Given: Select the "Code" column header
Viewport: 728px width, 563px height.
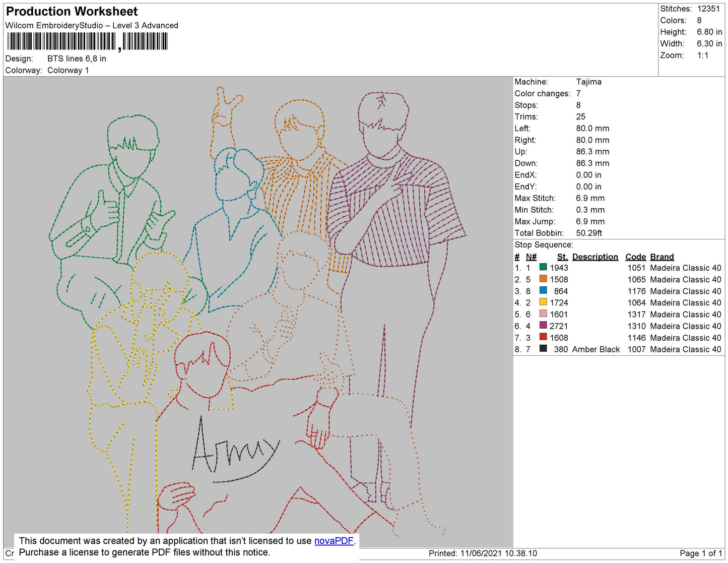Looking at the screenshot, I should (636, 257).
